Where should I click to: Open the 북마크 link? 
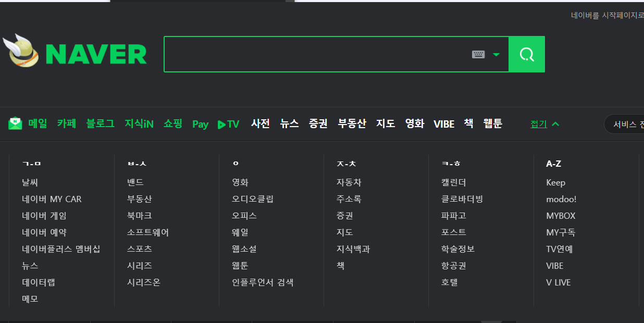click(140, 216)
